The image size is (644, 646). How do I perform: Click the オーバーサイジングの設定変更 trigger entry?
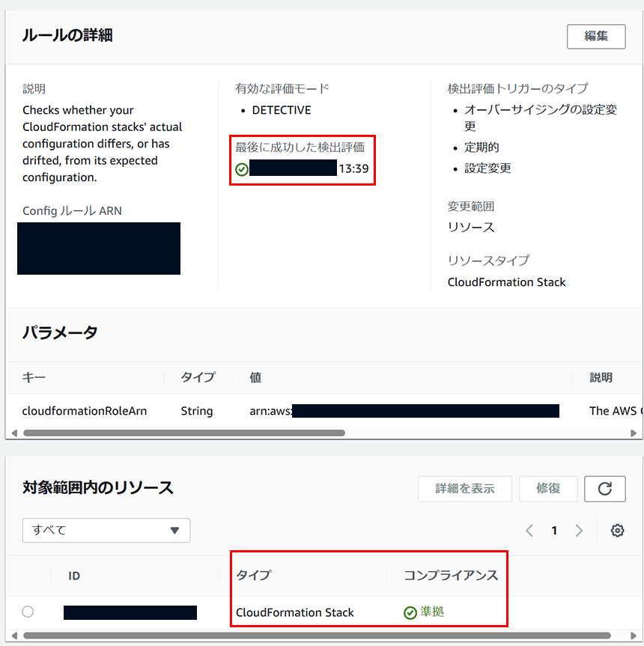541,118
